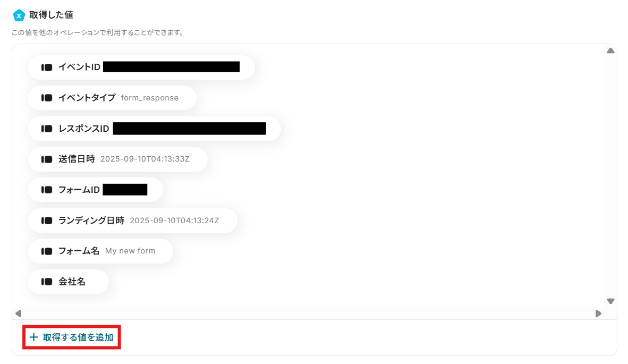
Task: Click the scroll up arrow
Action: pos(610,51)
